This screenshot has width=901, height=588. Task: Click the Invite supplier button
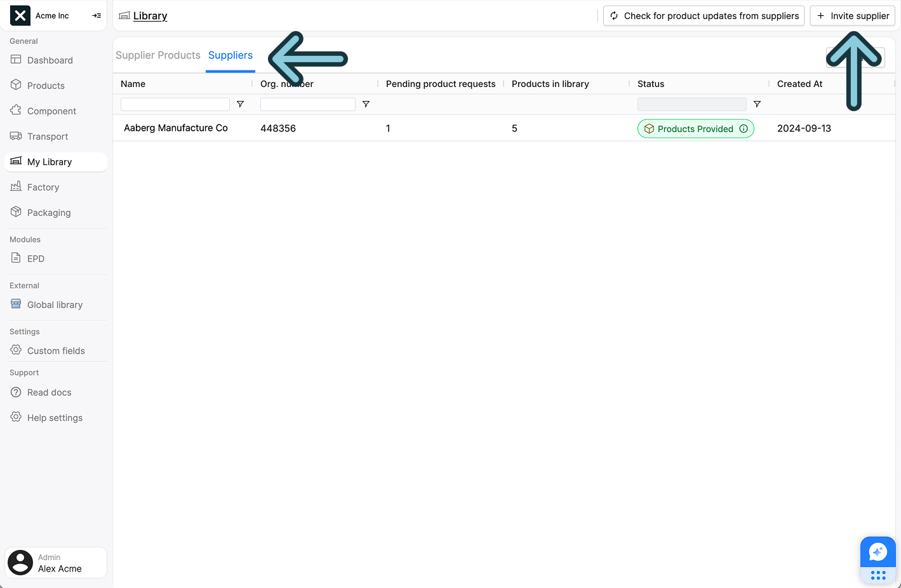pos(852,15)
